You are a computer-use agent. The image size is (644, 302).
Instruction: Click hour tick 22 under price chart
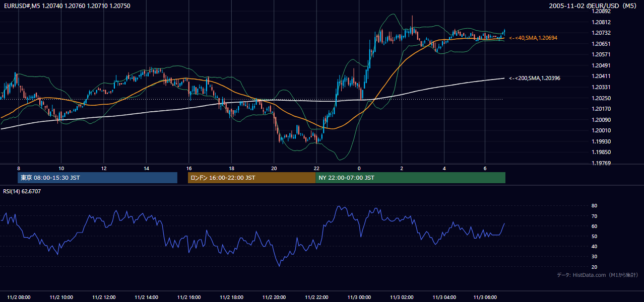(316, 168)
